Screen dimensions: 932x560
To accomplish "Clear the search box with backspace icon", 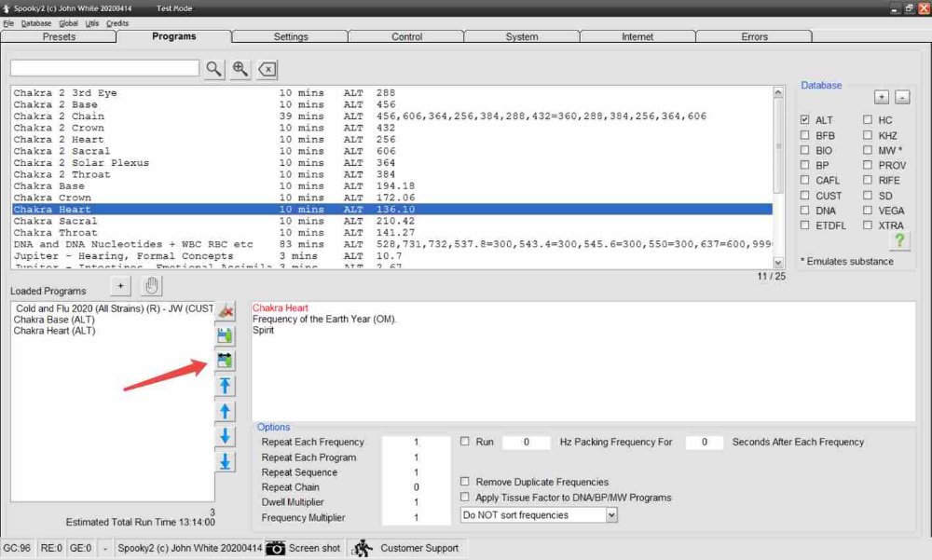I will [267, 69].
